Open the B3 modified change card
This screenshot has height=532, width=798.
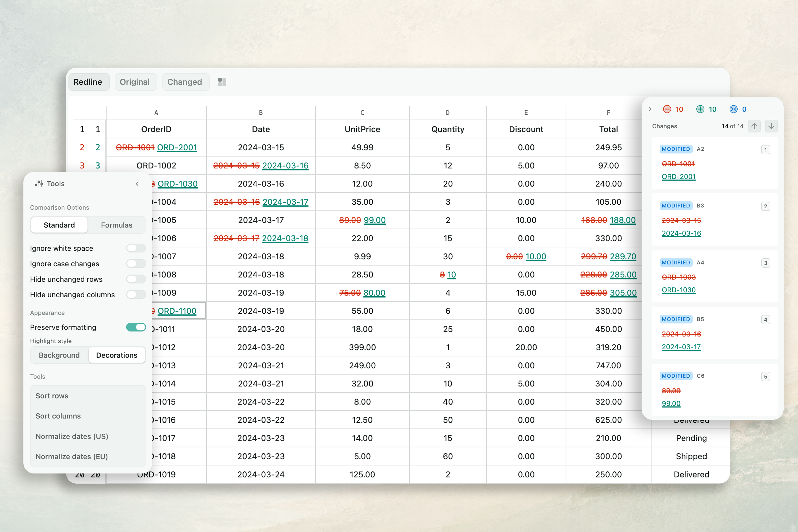coord(714,219)
